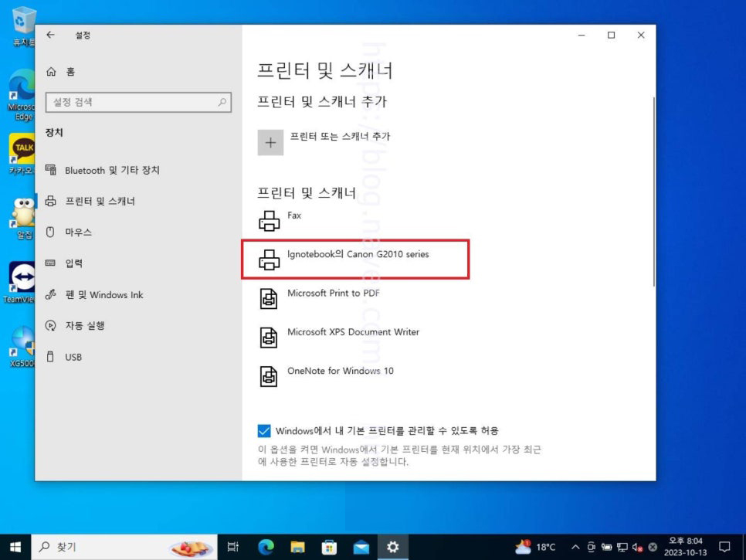746x560 pixels.
Task: Open TeamViewer desktop shortcut
Action: 19,283
